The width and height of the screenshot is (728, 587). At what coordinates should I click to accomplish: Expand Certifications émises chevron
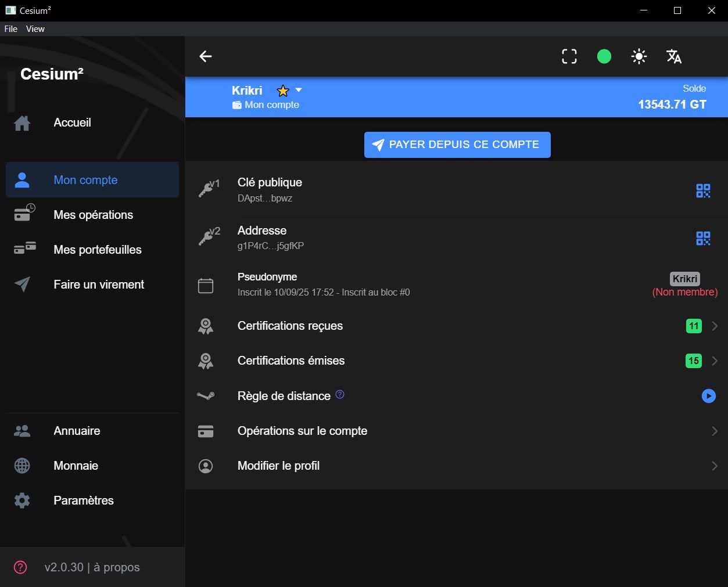[x=715, y=361]
